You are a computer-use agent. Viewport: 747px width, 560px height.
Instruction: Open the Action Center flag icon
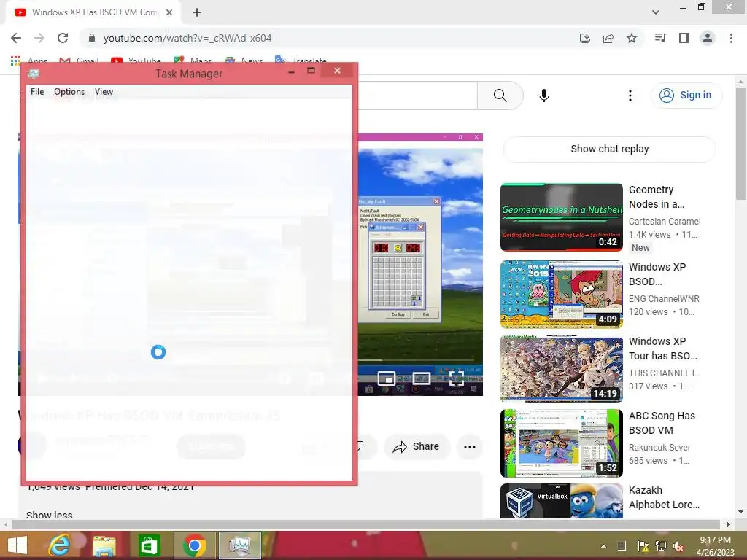pos(643,546)
